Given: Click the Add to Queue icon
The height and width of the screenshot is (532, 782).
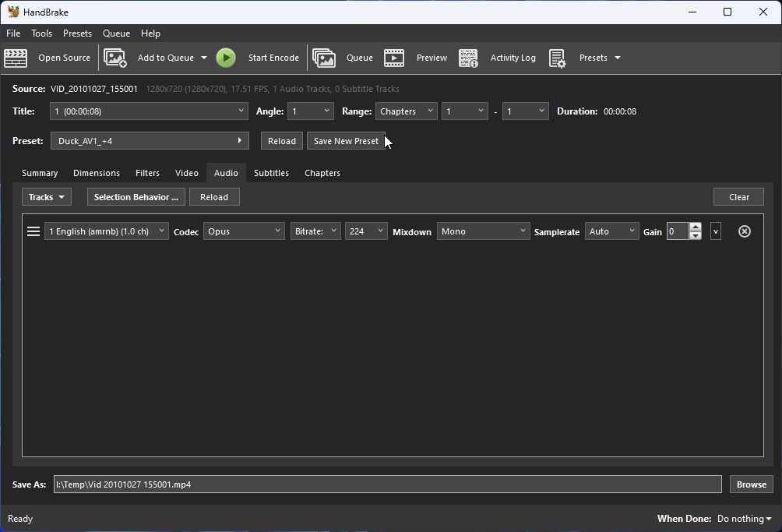Looking at the screenshot, I should (115, 58).
